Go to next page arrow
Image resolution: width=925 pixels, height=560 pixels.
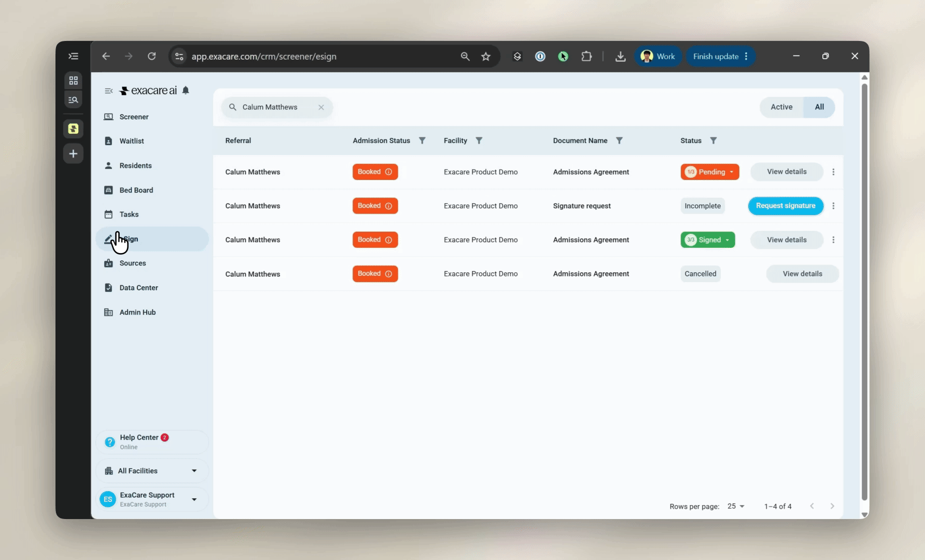(x=832, y=506)
